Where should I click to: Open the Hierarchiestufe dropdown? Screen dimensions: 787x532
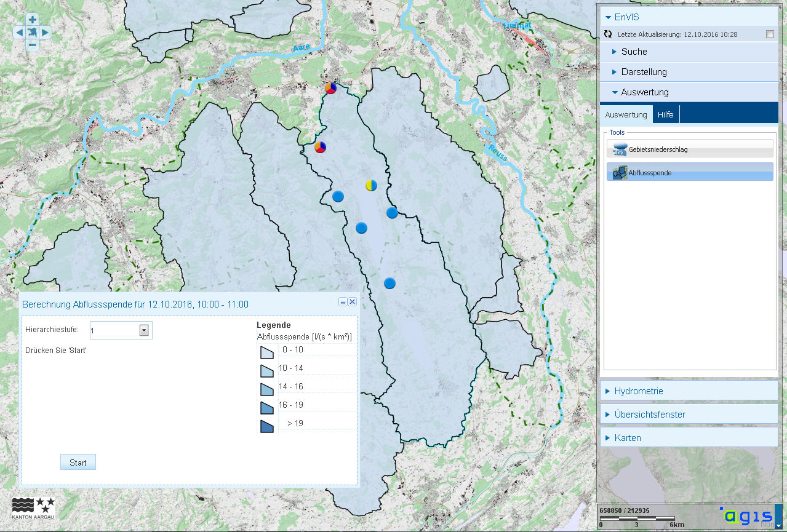(x=144, y=330)
